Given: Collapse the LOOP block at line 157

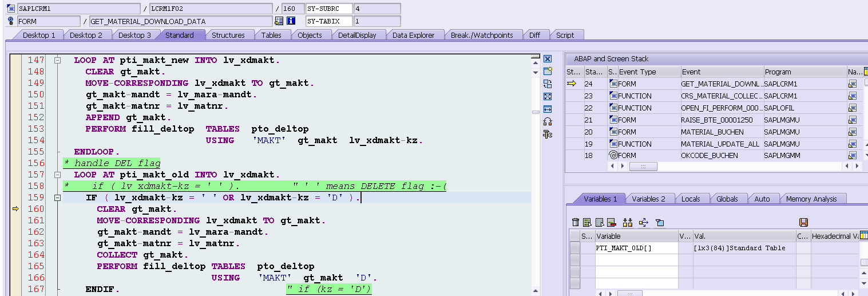Looking at the screenshot, I should point(57,175).
